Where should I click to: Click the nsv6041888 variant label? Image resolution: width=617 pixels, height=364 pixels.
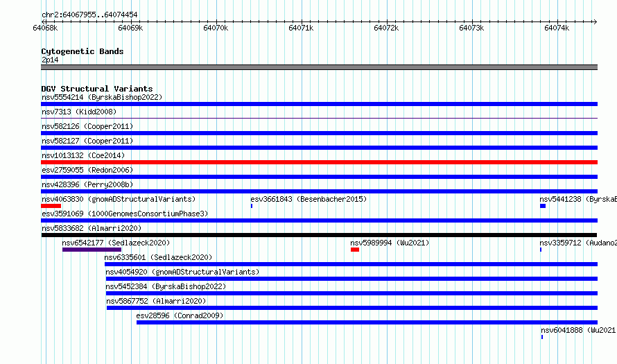[x=579, y=330]
